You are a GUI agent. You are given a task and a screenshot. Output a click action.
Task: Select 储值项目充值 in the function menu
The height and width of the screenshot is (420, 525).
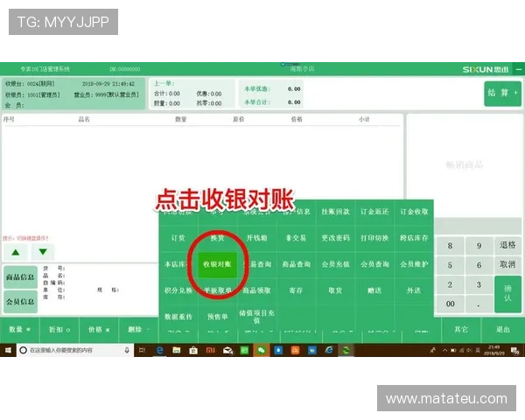click(256, 317)
